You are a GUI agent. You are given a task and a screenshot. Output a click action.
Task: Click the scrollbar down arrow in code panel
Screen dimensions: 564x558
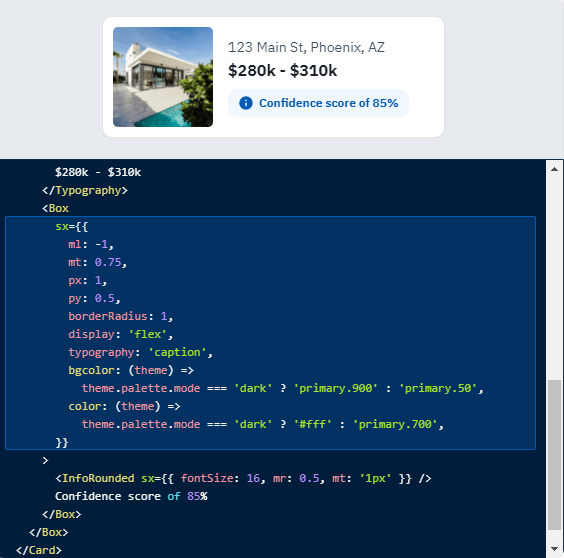click(554, 549)
